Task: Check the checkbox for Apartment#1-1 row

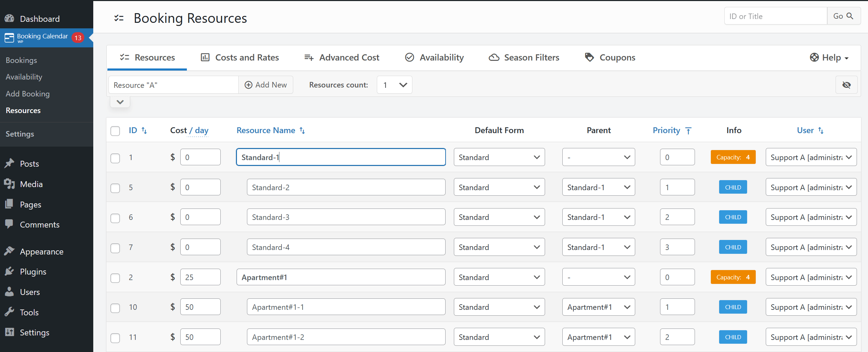Action: [x=115, y=308]
